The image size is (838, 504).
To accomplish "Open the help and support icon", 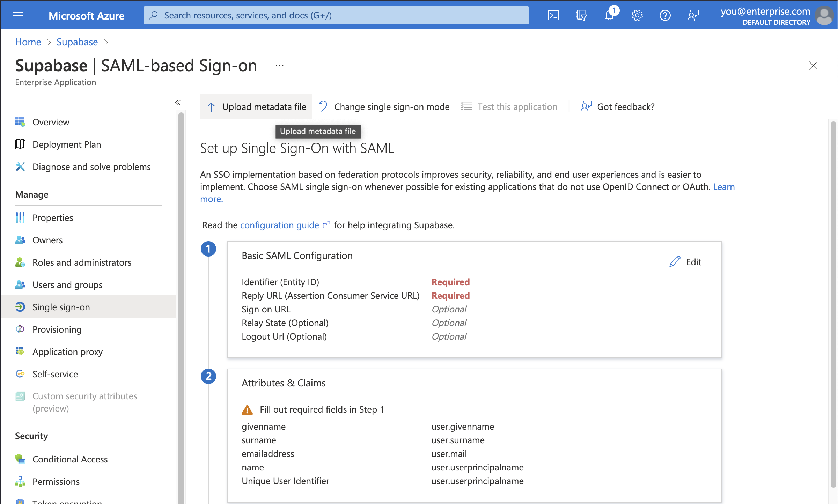I will point(665,15).
